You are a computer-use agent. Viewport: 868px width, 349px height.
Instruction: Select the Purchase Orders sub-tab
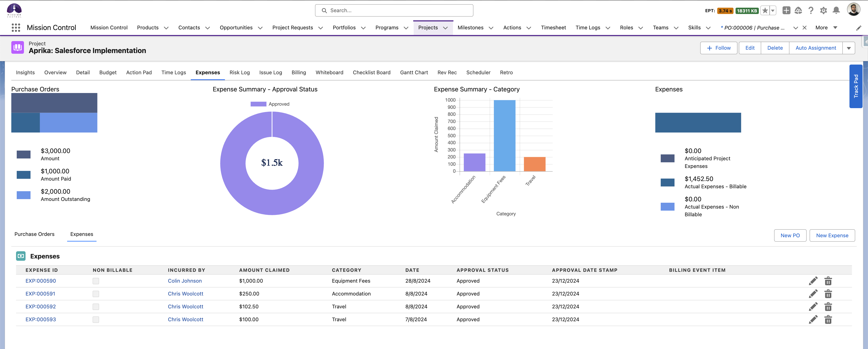pos(34,234)
